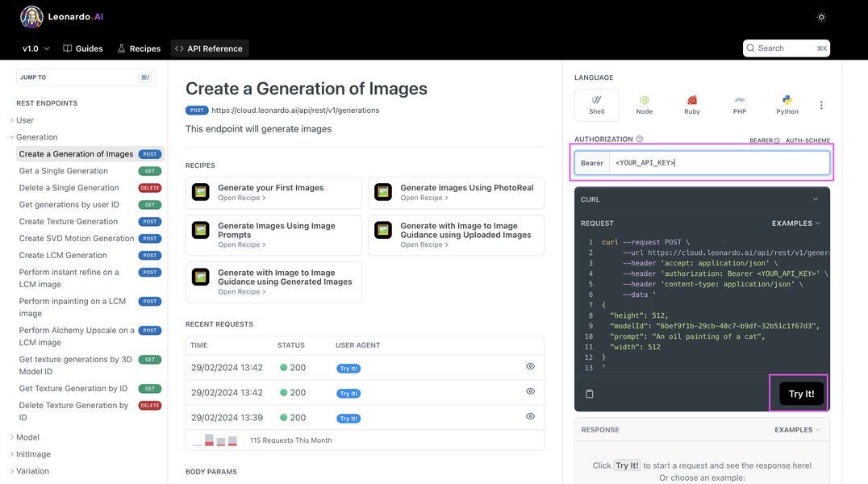Open the Request EXAMPLES dropdown
Viewport: 868px width, 484px height.
(x=796, y=223)
